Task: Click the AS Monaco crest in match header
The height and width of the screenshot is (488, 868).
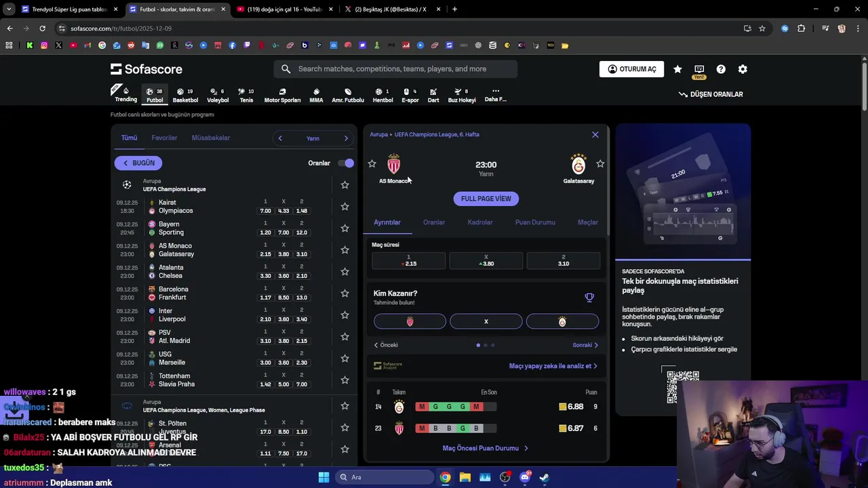Action: pyautogui.click(x=394, y=164)
